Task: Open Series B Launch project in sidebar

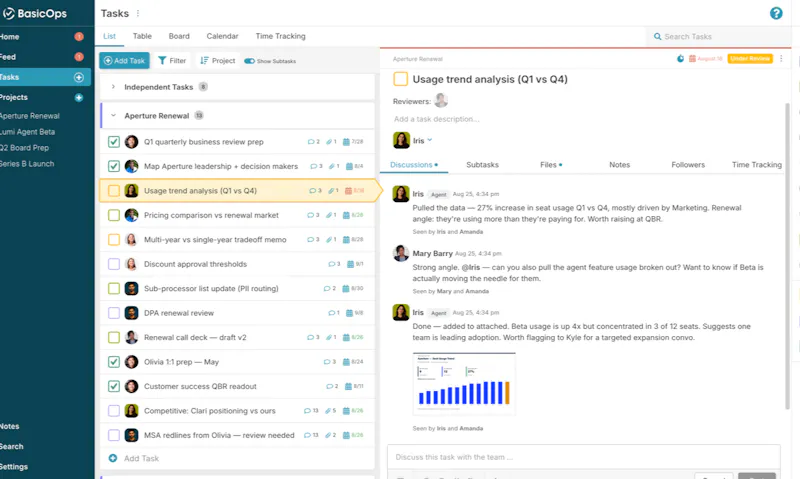Action: click(x=27, y=164)
